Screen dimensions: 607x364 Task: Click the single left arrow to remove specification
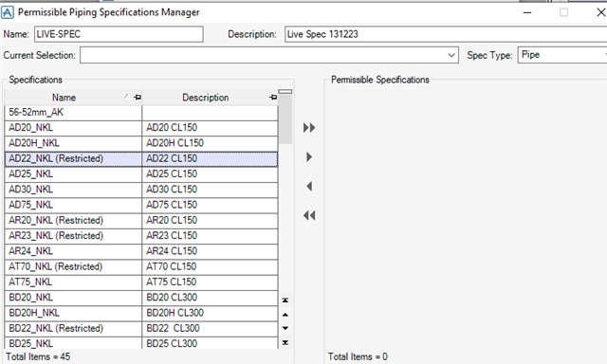309,187
